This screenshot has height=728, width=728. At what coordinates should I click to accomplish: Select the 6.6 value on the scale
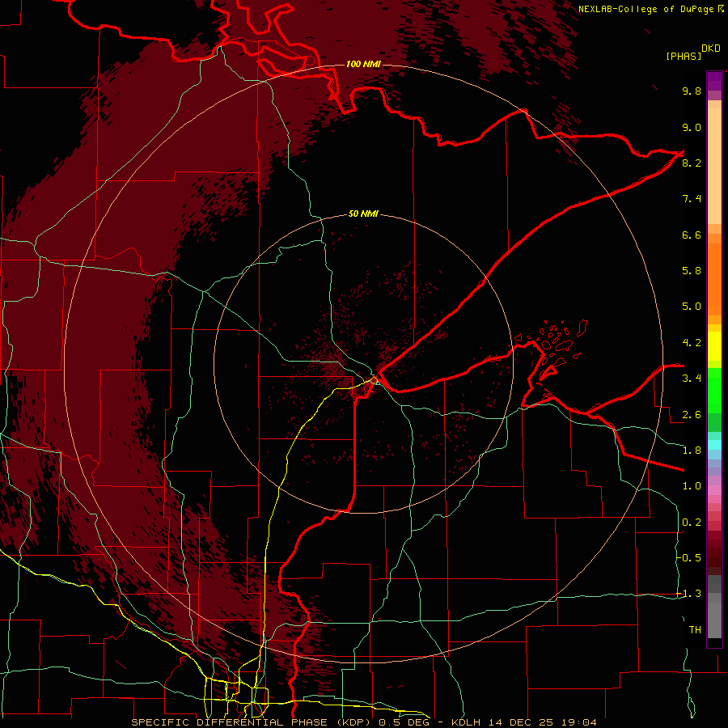692,235
